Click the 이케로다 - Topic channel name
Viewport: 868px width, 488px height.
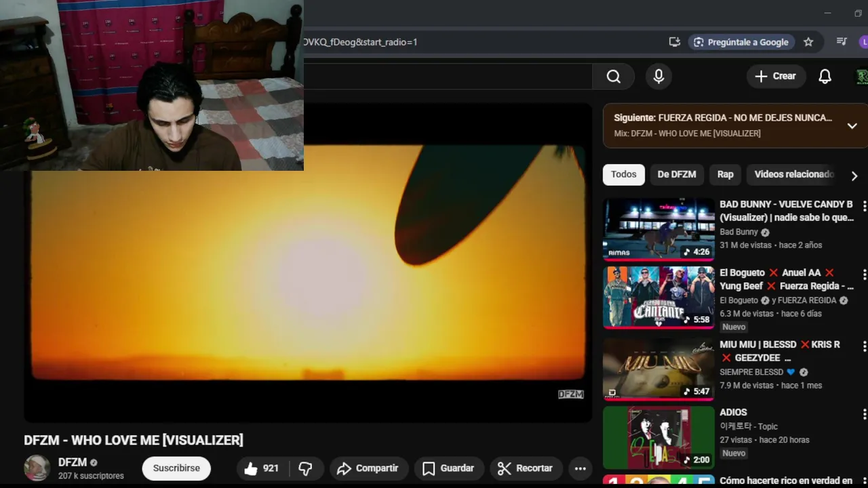(x=749, y=426)
